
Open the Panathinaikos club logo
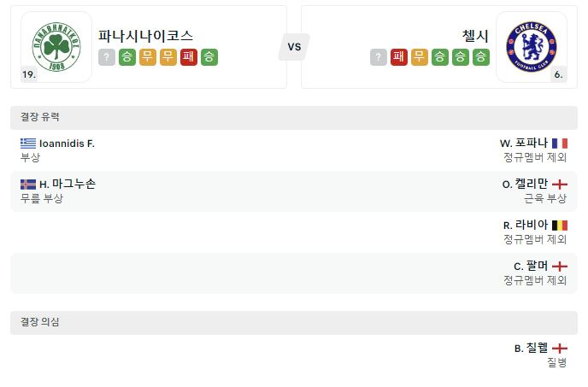[56, 47]
